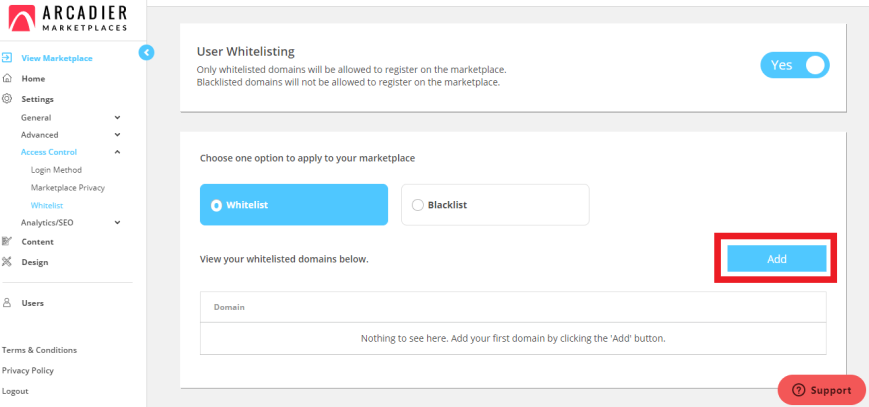This screenshot has height=407, width=869.
Task: Click the Settings gear icon
Action: 7,99
